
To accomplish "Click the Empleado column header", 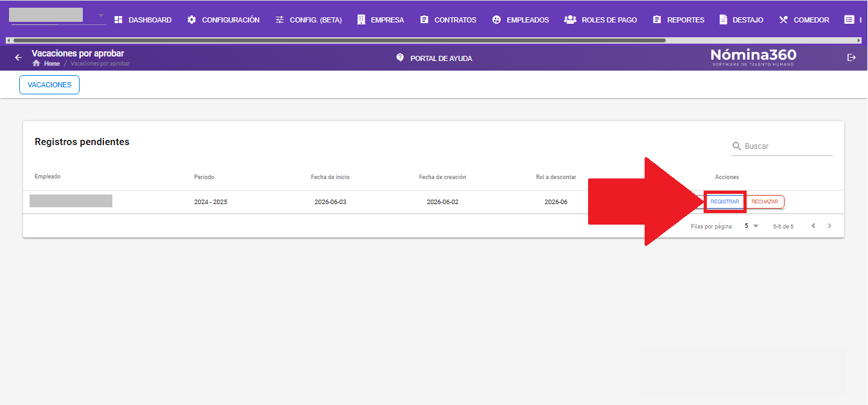I will point(48,177).
